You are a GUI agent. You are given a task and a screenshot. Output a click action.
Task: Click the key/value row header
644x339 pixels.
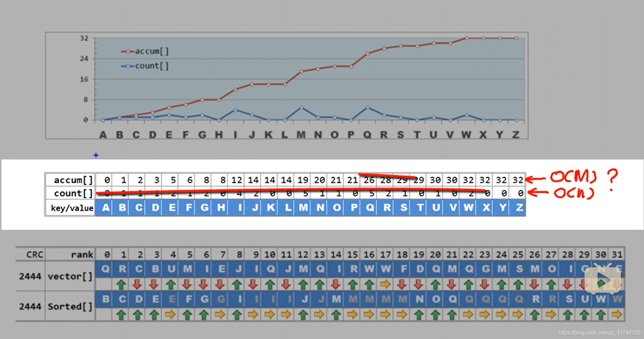click(72, 208)
